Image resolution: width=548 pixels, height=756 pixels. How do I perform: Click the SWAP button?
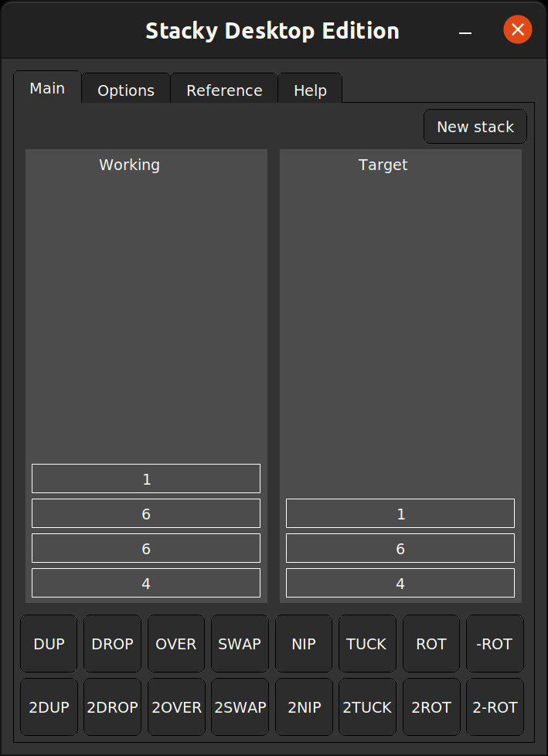point(240,643)
